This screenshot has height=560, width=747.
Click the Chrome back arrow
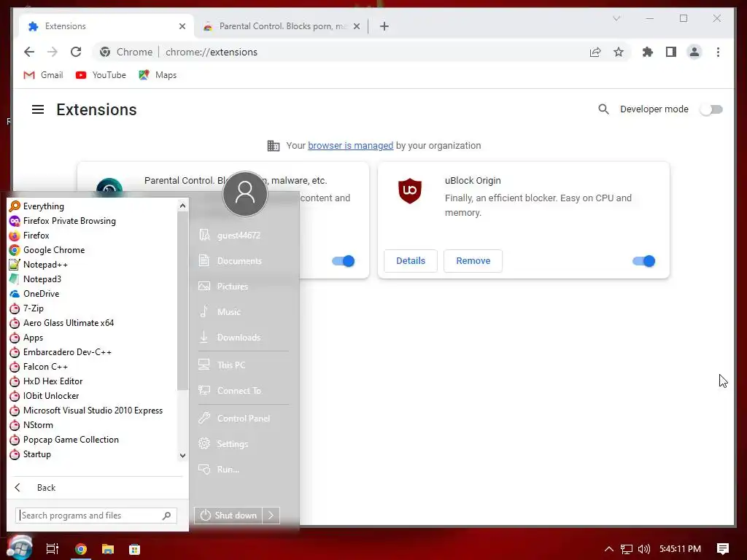[29, 52]
